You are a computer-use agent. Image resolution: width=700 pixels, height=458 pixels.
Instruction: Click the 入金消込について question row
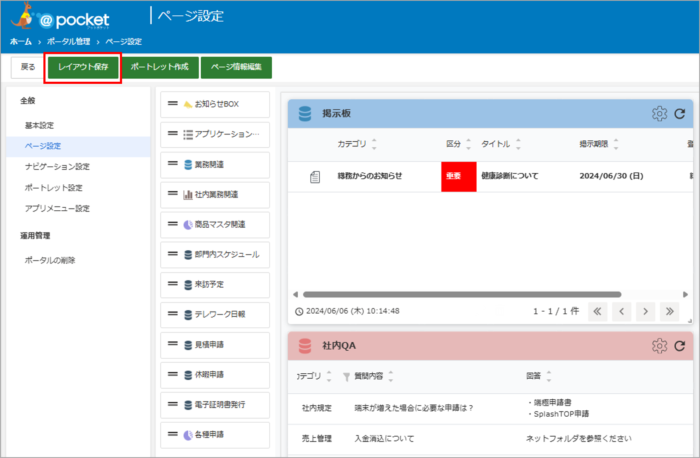coord(384,439)
